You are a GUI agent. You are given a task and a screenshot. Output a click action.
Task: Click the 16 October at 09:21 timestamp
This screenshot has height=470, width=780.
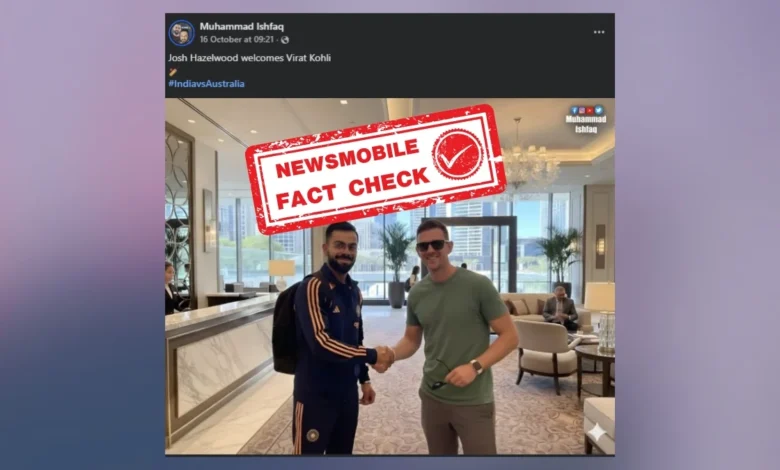tap(237, 39)
